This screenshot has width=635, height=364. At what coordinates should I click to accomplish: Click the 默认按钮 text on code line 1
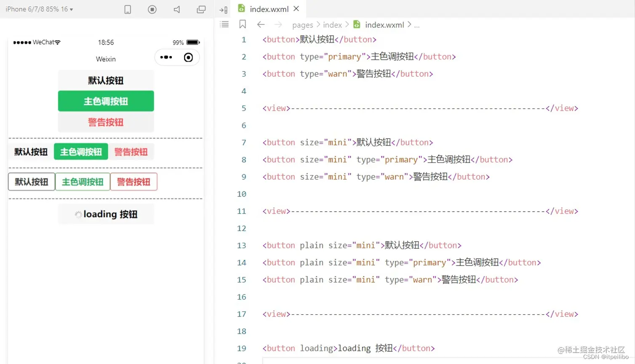tap(317, 40)
